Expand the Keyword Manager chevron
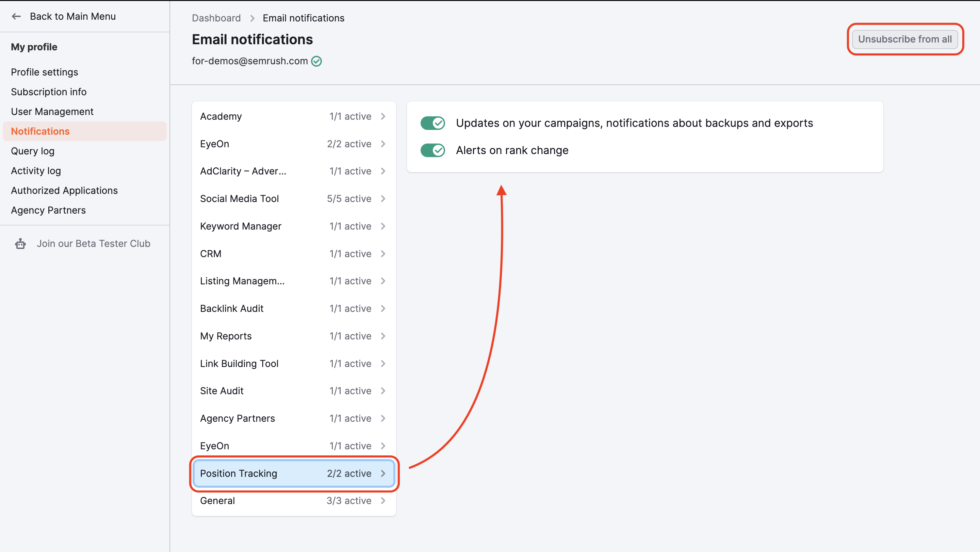This screenshot has height=552, width=980. [383, 226]
